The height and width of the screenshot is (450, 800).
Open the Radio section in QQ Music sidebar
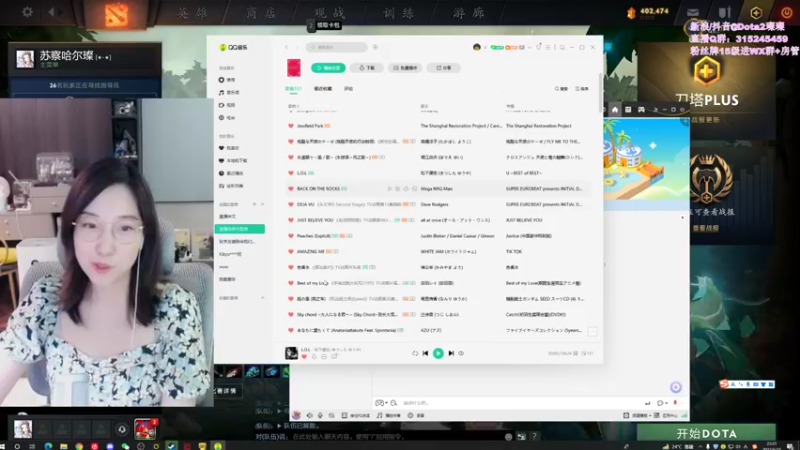coord(227,118)
